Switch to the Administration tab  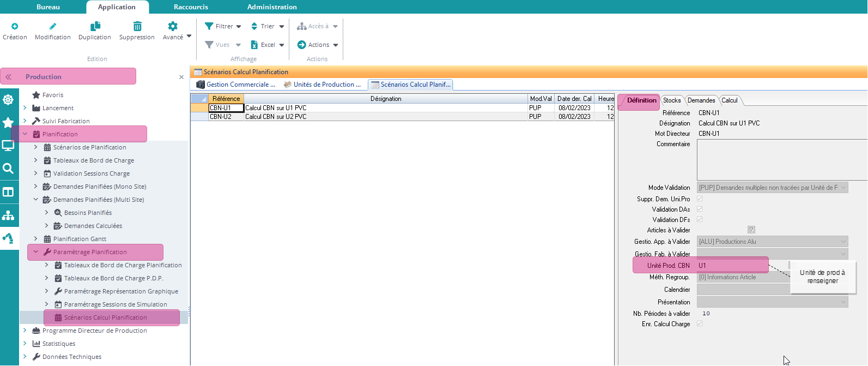(x=272, y=7)
